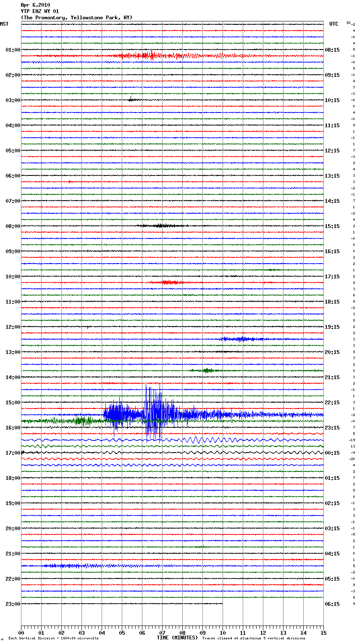Click the "TIME (MINUTES)" axis title
357x644 pixels.
177,638
